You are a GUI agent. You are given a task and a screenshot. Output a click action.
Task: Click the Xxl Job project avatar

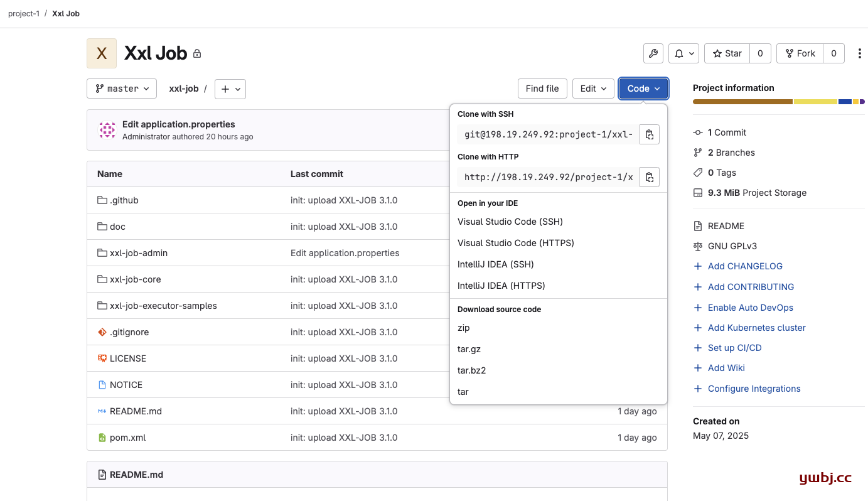point(102,53)
